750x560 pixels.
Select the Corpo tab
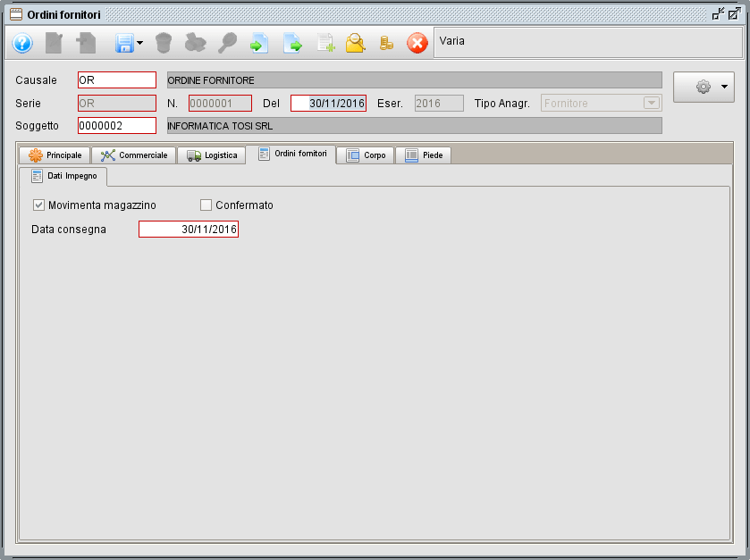pos(367,155)
